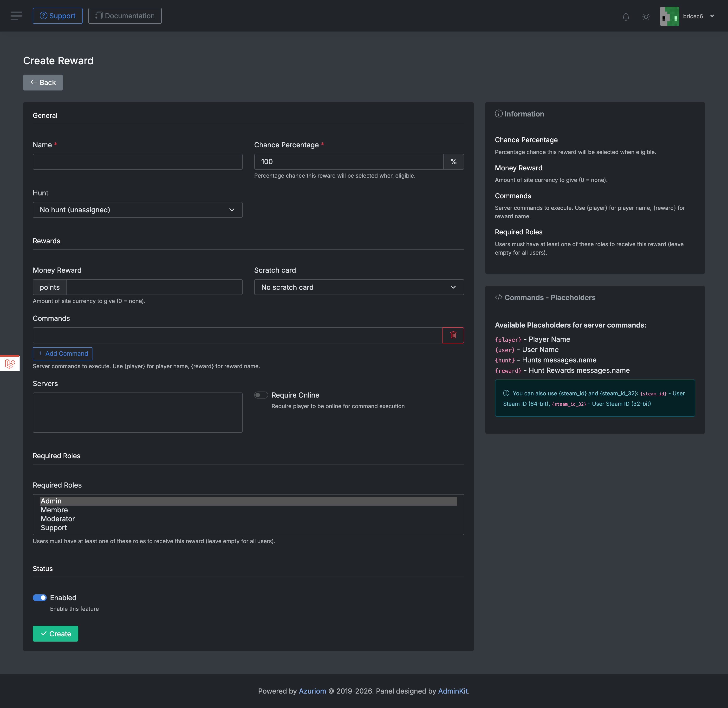728x708 pixels.
Task: Click the Information panel info icon
Action: coord(499,114)
